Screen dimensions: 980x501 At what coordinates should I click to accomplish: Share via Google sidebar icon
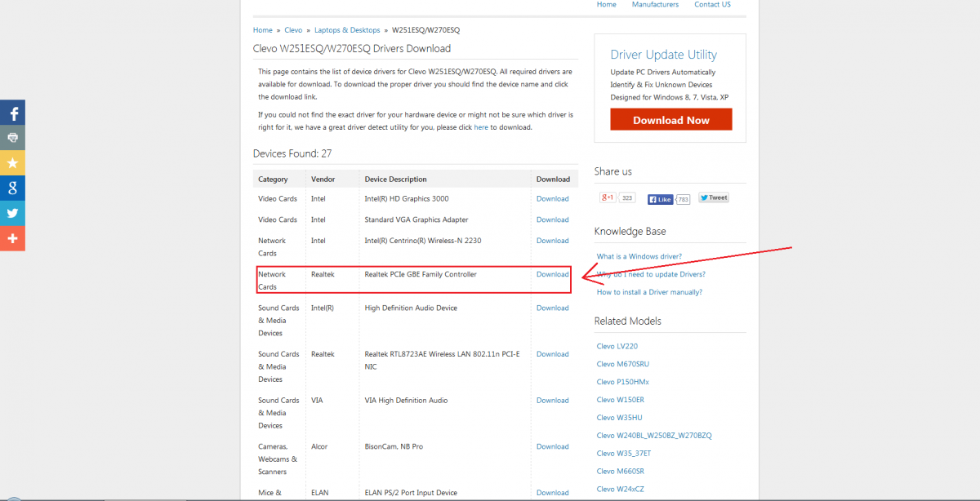tap(12, 188)
